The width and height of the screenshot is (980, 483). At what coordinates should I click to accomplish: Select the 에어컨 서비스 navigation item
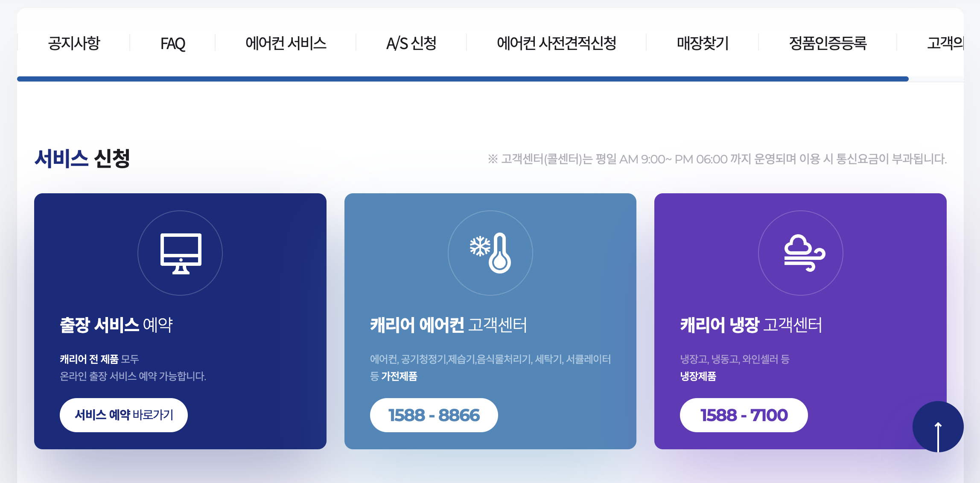click(x=286, y=43)
